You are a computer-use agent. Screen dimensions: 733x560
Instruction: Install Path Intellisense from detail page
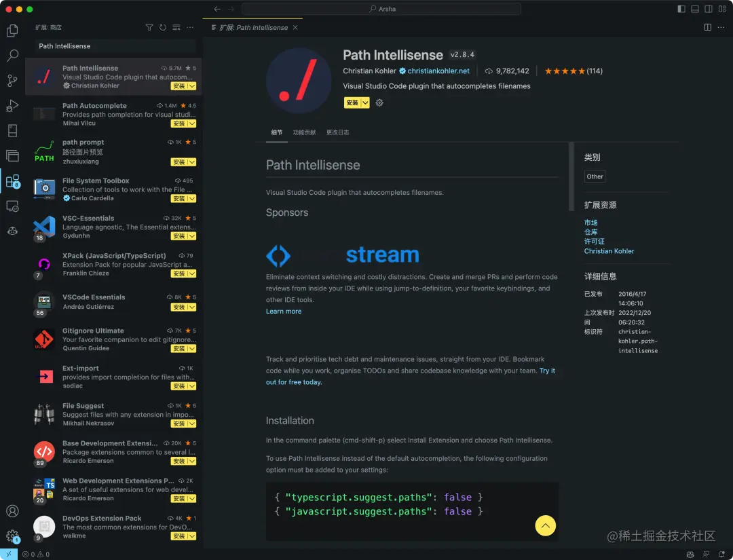tap(352, 102)
